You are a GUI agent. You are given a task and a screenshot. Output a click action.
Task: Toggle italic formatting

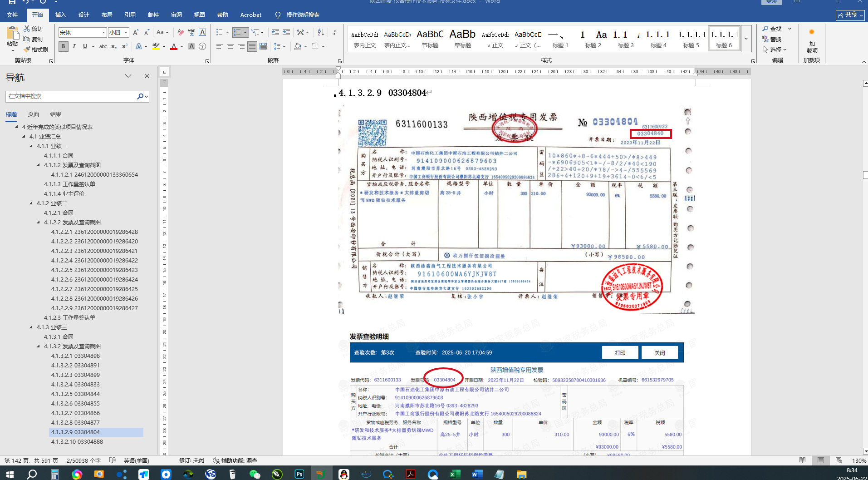click(x=74, y=46)
